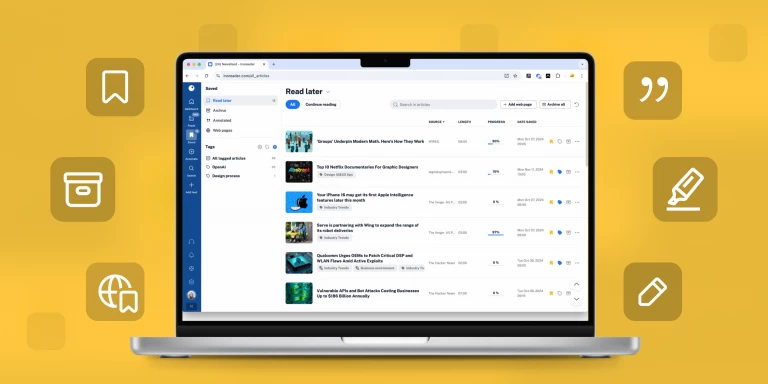This screenshot has width=768, height=384.
Task: Open the Search icon in the blue sidebar
Action: click(x=192, y=168)
